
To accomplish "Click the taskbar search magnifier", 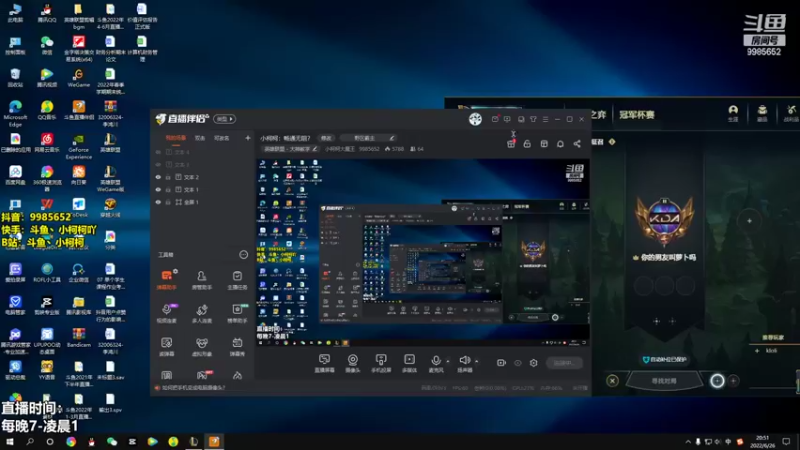I will point(30,441).
